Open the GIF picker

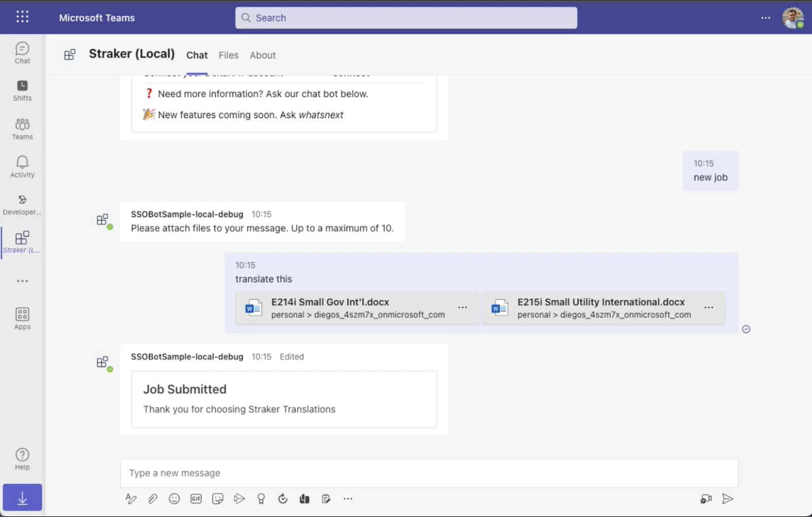[196, 499]
